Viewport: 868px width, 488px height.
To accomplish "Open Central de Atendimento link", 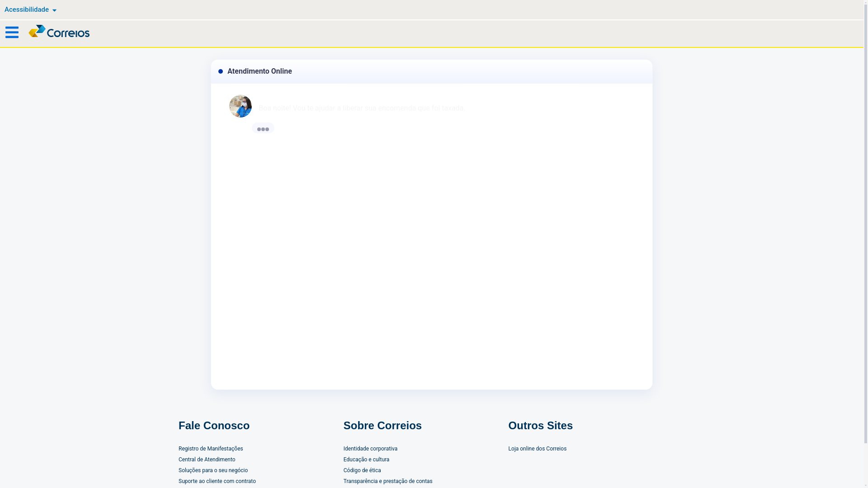I will tap(207, 460).
